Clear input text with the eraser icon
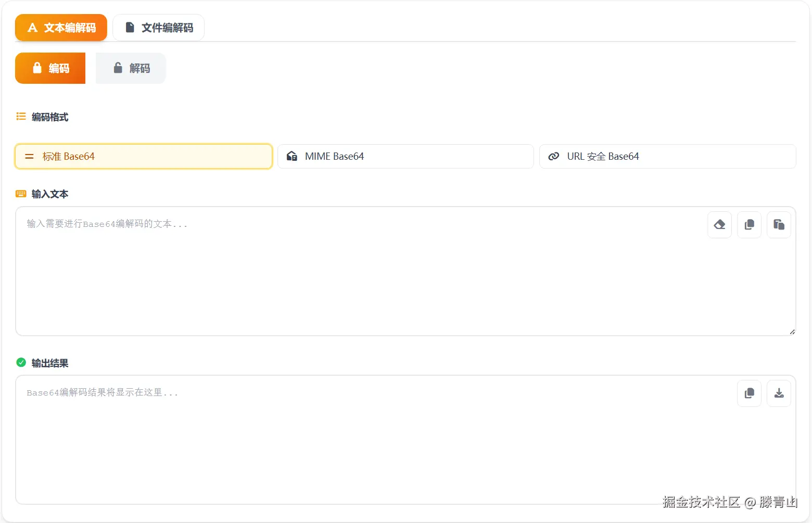The image size is (812, 523). (x=719, y=225)
